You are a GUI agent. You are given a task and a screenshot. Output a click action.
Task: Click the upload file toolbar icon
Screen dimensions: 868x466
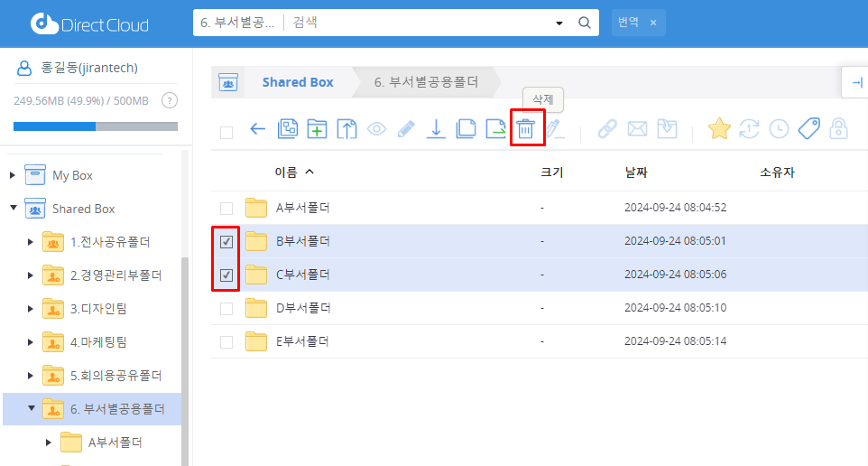pos(346,129)
